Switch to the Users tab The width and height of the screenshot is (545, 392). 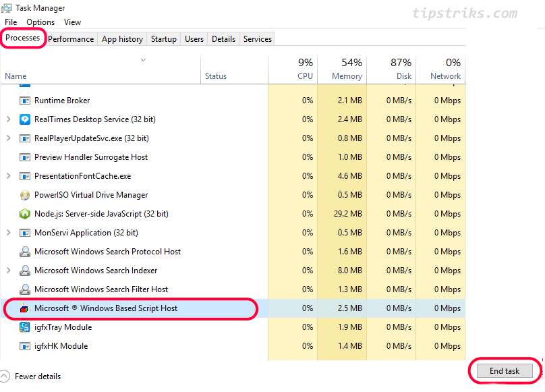click(194, 39)
